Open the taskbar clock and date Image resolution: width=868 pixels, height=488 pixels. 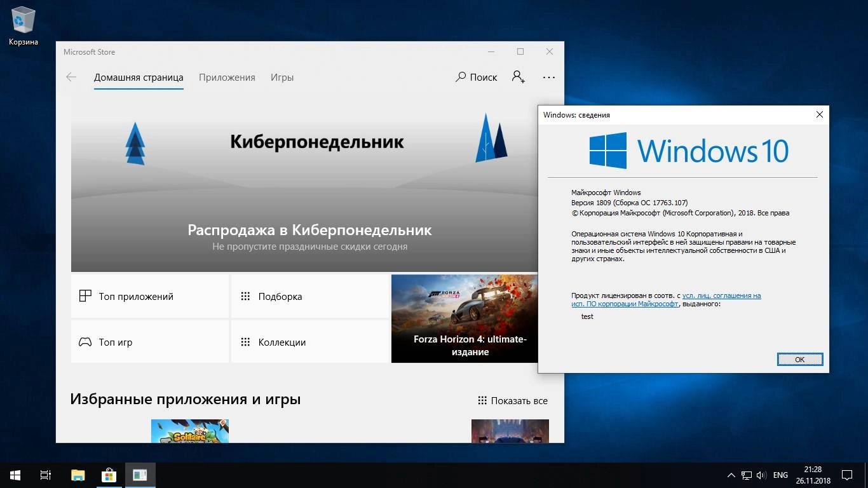pyautogui.click(x=812, y=475)
